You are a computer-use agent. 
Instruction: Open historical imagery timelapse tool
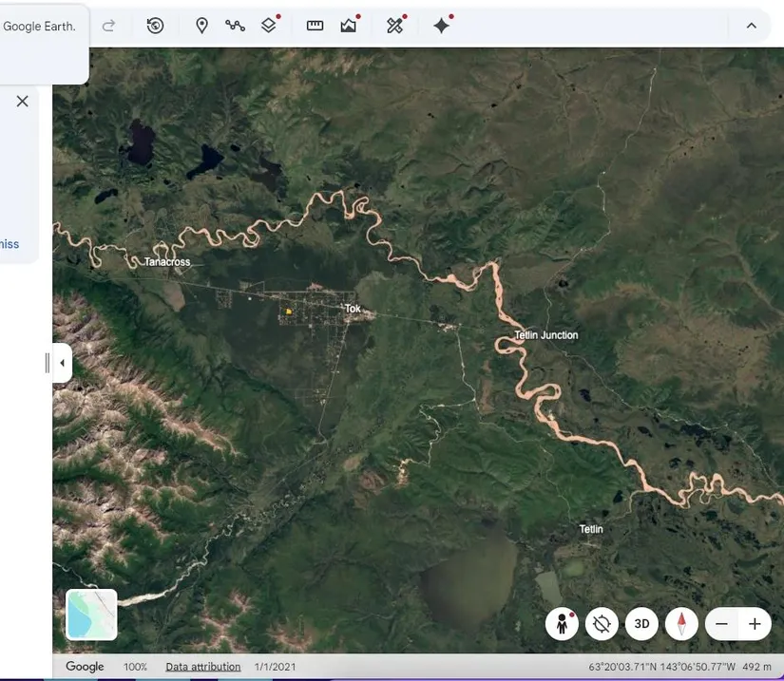tap(156, 26)
